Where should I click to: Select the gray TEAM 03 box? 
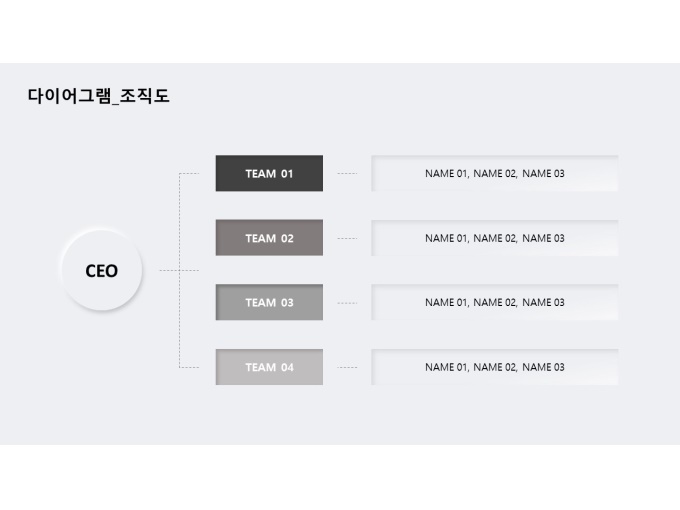tap(269, 302)
